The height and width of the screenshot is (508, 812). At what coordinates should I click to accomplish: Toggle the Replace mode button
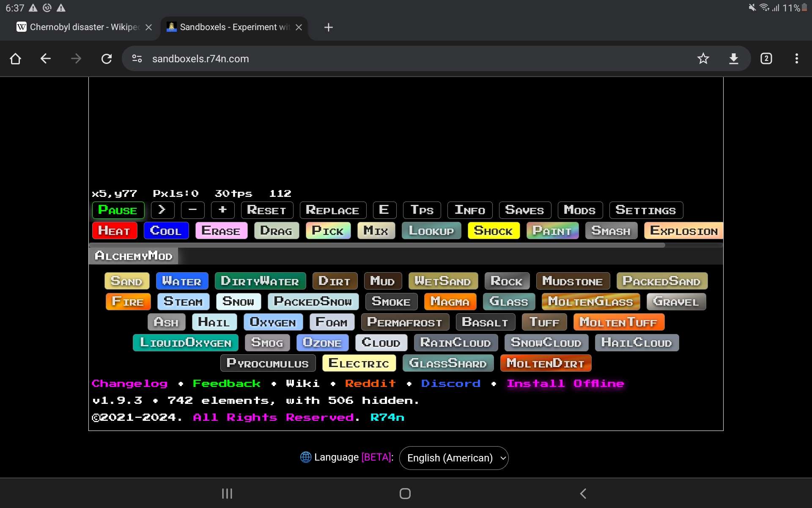point(332,210)
